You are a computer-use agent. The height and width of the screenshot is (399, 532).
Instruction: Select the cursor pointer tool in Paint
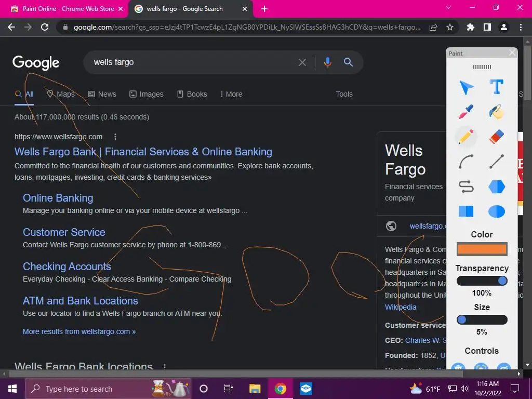(466, 87)
